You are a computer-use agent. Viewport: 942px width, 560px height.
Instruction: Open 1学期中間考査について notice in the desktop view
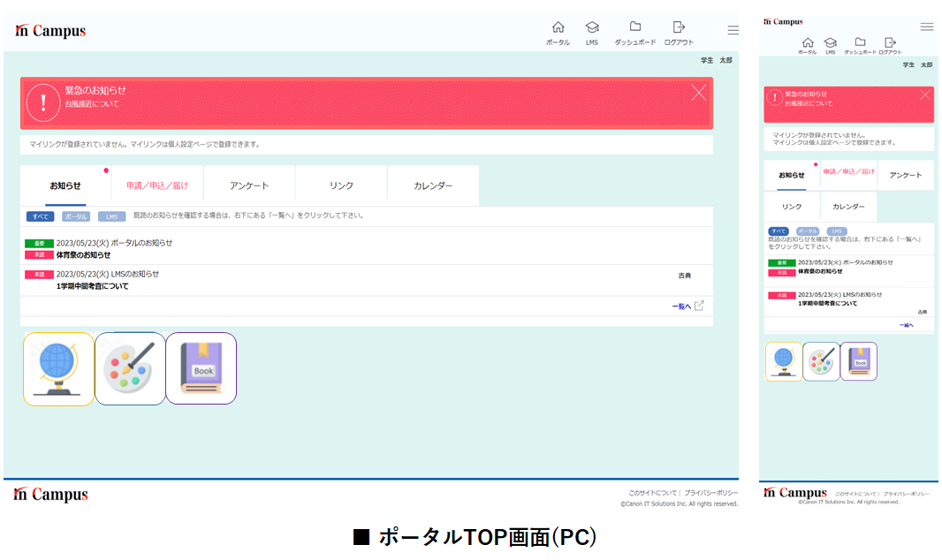[x=92, y=286]
